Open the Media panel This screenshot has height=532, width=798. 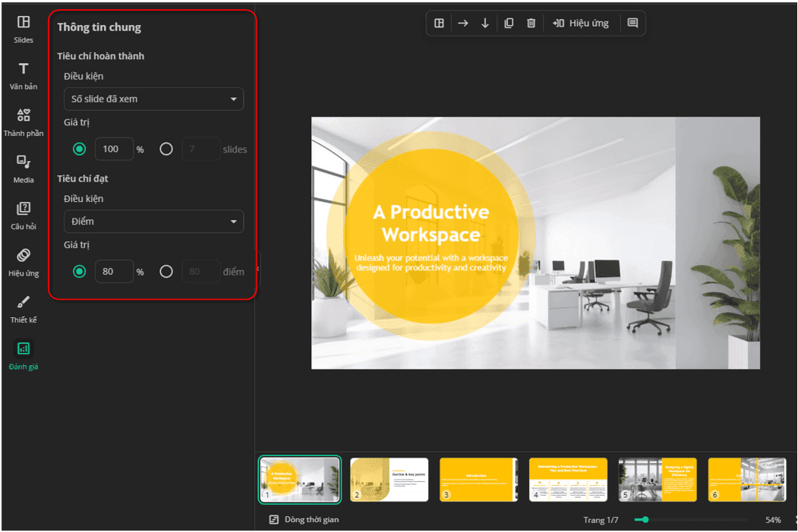[24, 169]
